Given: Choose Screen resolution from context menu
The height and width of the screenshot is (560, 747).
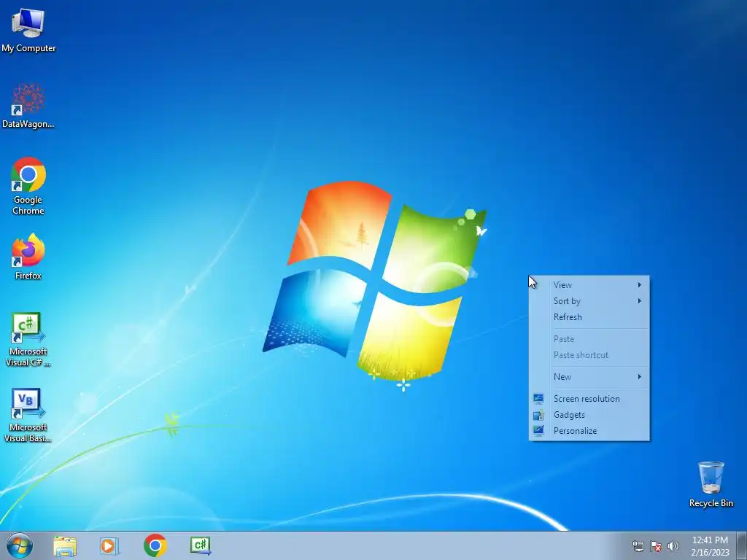Looking at the screenshot, I should pos(589,399).
